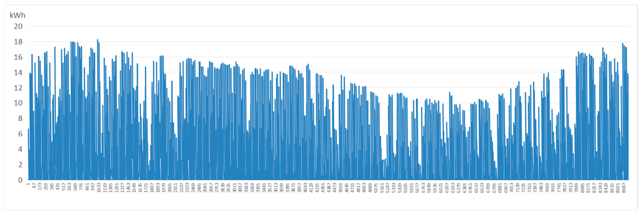Click the tallest peak above 18 kWh
The width and height of the screenshot is (644, 215).
pos(98,40)
